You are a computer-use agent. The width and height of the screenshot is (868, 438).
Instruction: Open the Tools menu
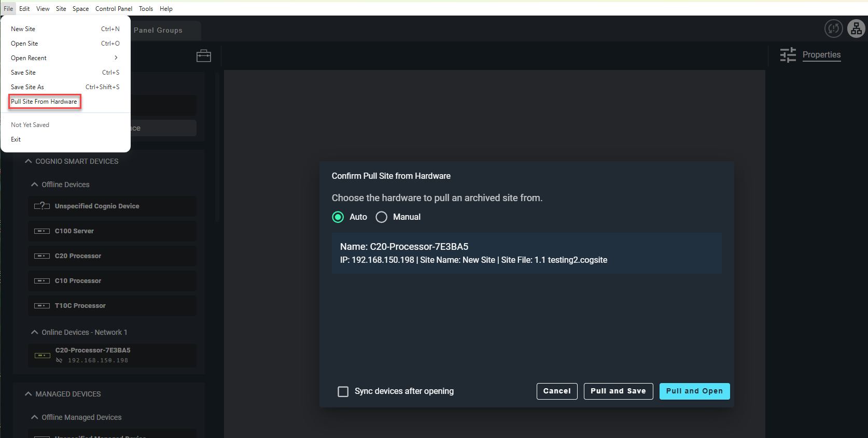point(146,9)
